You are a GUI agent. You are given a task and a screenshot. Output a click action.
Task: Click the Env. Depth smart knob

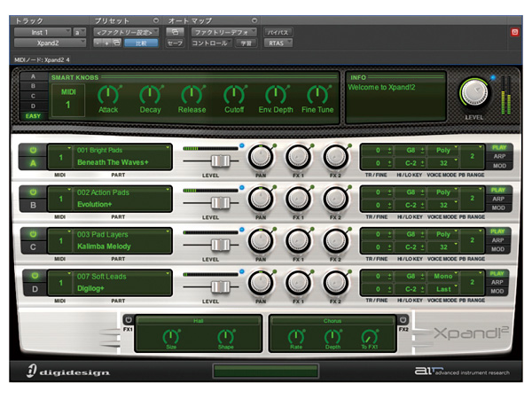[x=276, y=95]
